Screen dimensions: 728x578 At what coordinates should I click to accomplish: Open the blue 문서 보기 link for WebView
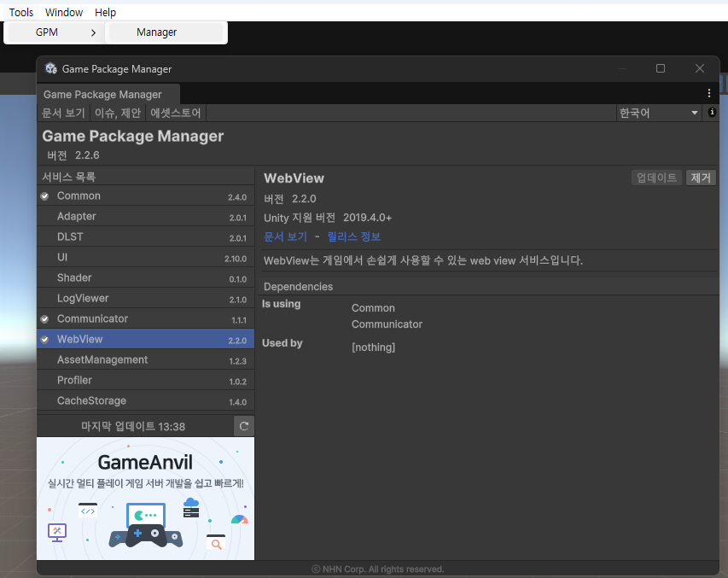click(x=286, y=236)
